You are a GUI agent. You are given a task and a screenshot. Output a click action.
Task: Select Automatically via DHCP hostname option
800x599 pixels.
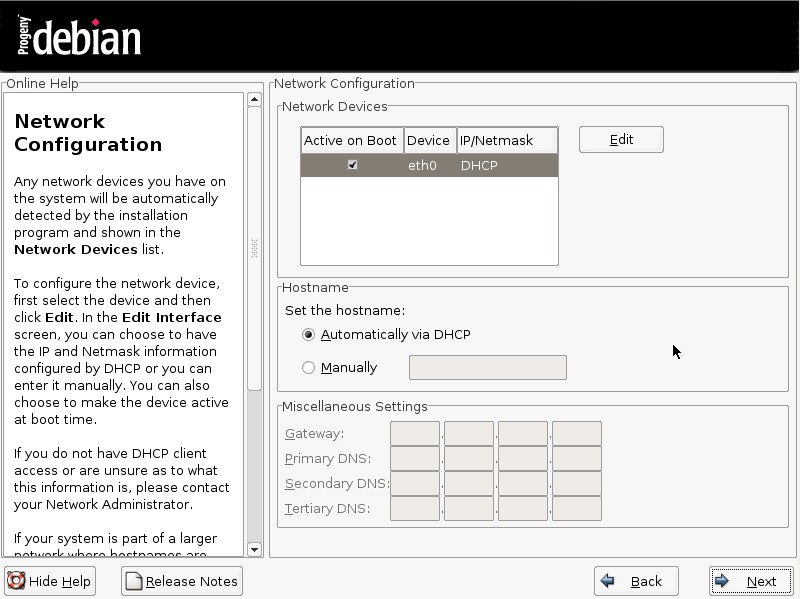(309, 335)
